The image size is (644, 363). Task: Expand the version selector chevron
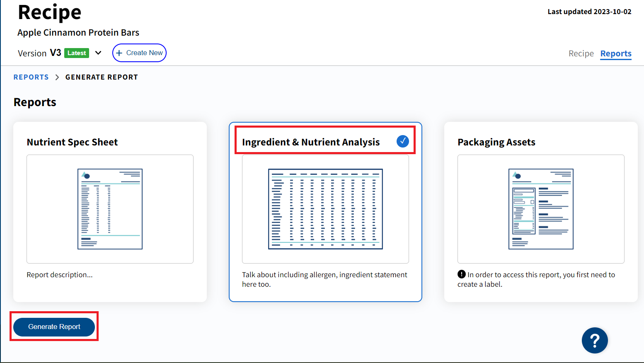click(x=98, y=53)
